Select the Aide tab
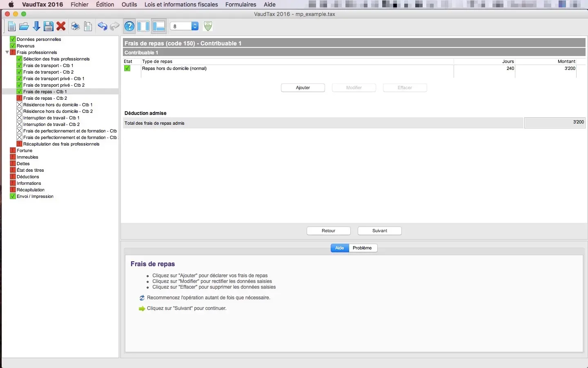This screenshot has height=368, width=588. (340, 248)
